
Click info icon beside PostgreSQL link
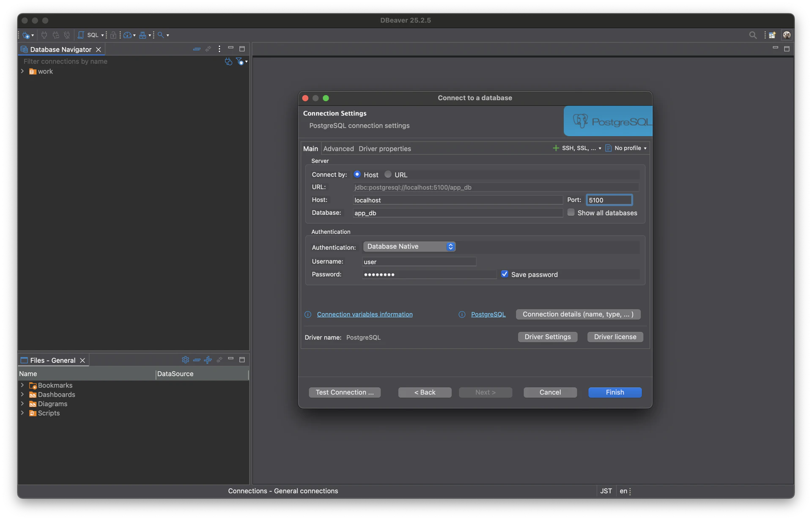tap(462, 315)
